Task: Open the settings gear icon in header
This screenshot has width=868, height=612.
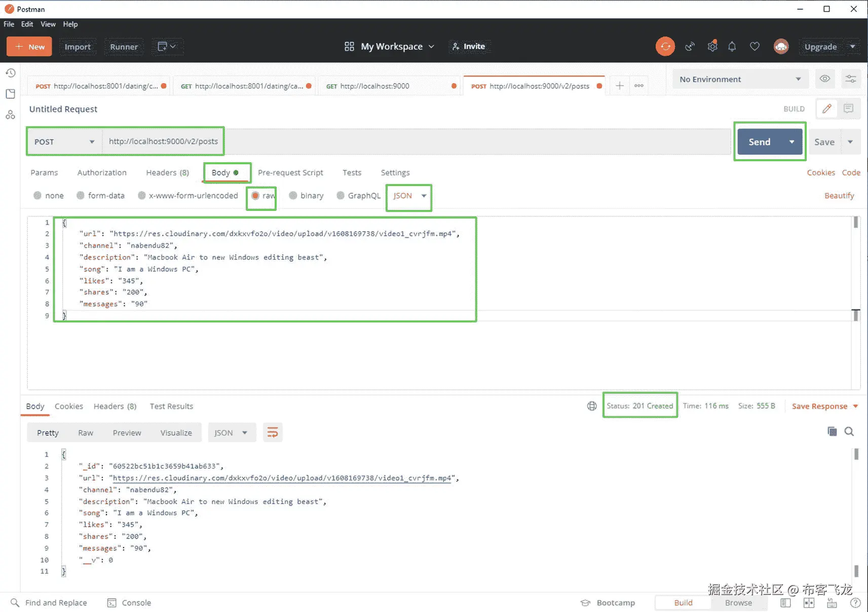Action: pyautogui.click(x=712, y=47)
